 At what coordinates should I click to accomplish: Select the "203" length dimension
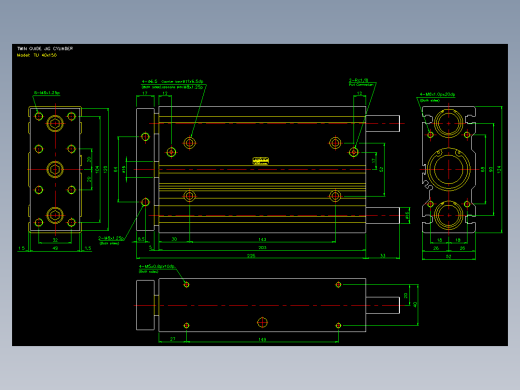pos(262,248)
